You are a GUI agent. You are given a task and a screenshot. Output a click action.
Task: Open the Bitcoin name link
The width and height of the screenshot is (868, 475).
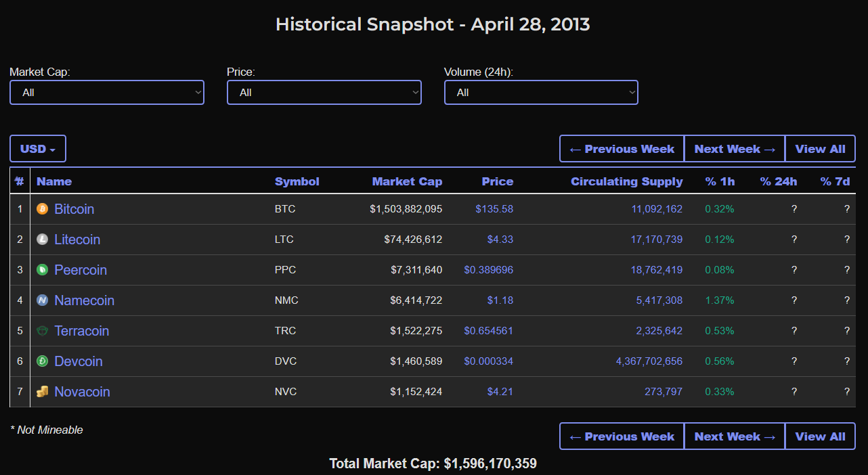point(74,209)
